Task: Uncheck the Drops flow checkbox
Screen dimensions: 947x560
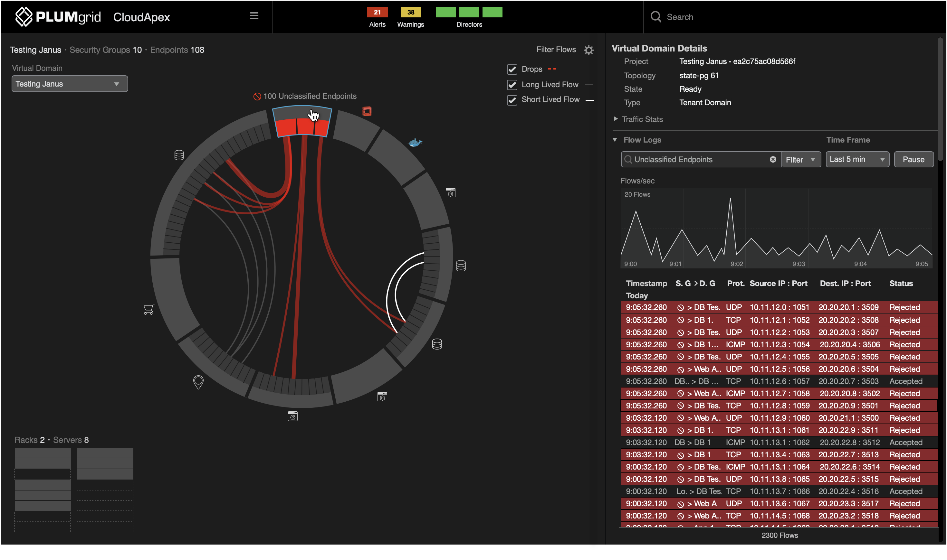Action: pyautogui.click(x=512, y=70)
